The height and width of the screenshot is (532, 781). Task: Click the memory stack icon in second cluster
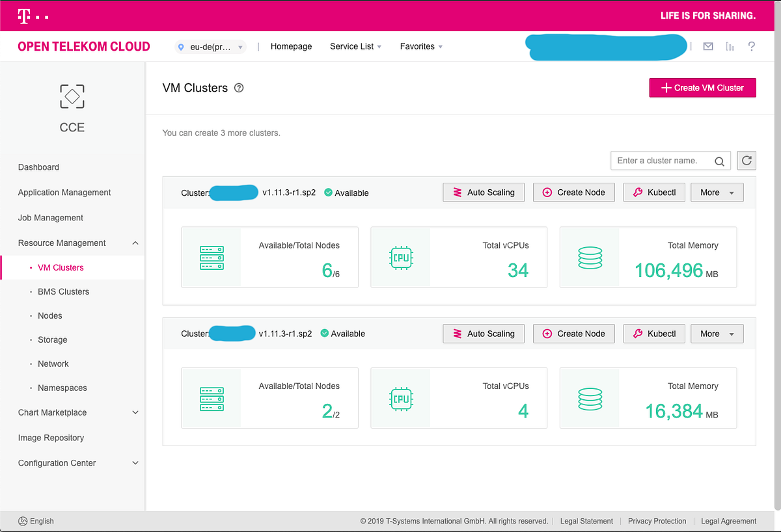(x=590, y=398)
